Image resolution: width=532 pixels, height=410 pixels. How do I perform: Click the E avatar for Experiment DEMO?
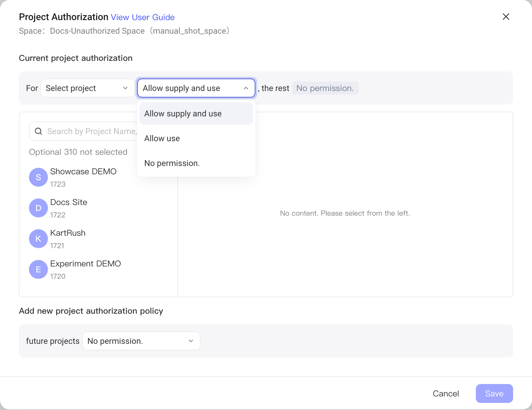tap(38, 269)
